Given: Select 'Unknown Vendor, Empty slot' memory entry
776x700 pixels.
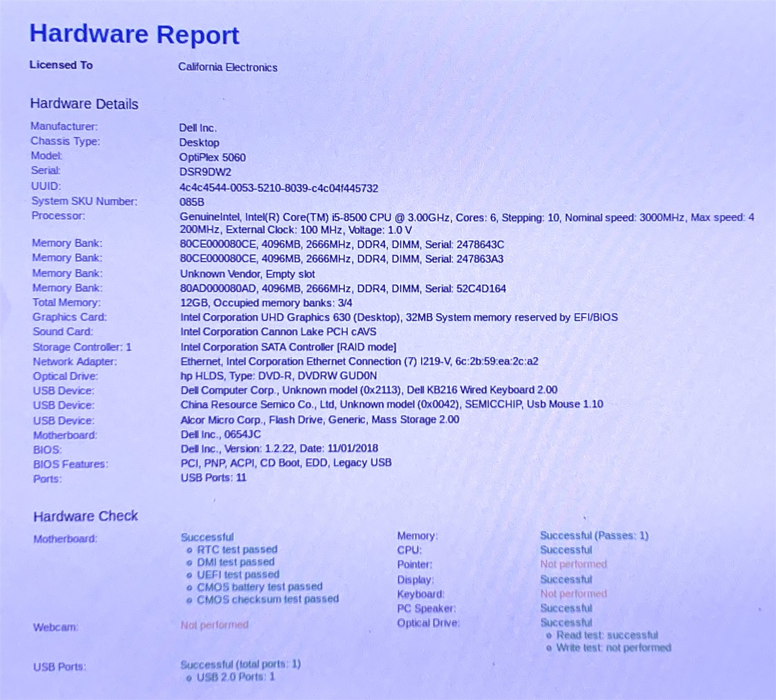Looking at the screenshot, I should tap(247, 274).
